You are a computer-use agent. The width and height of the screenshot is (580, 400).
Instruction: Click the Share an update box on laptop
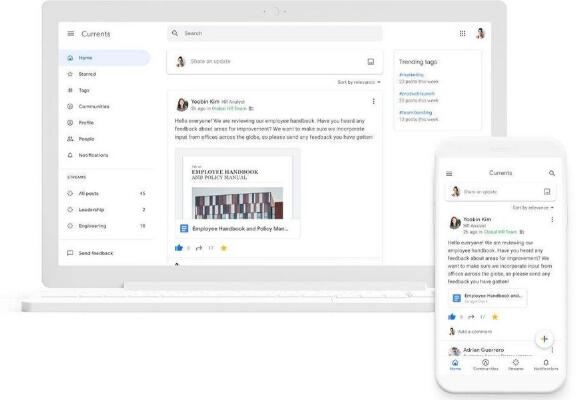(275, 62)
